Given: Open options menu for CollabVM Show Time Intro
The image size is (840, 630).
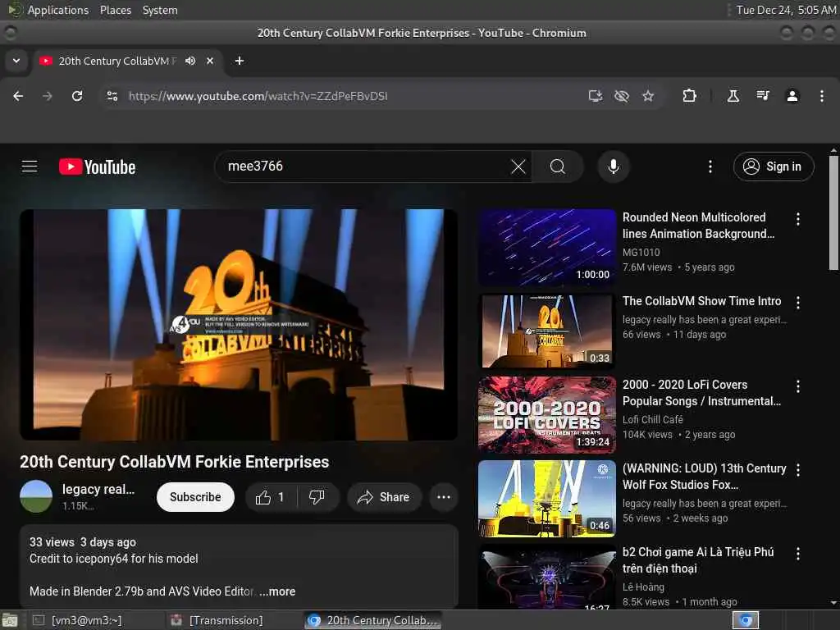Looking at the screenshot, I should click(798, 303).
